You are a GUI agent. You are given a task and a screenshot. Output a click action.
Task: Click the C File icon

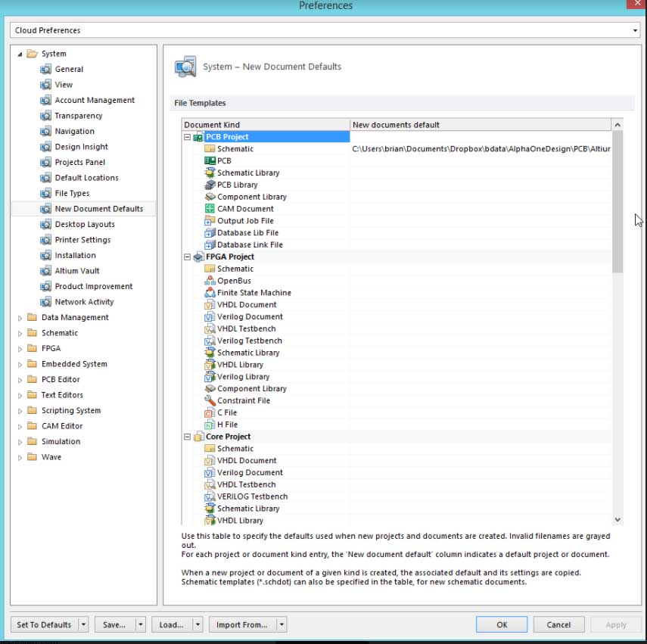(210, 412)
